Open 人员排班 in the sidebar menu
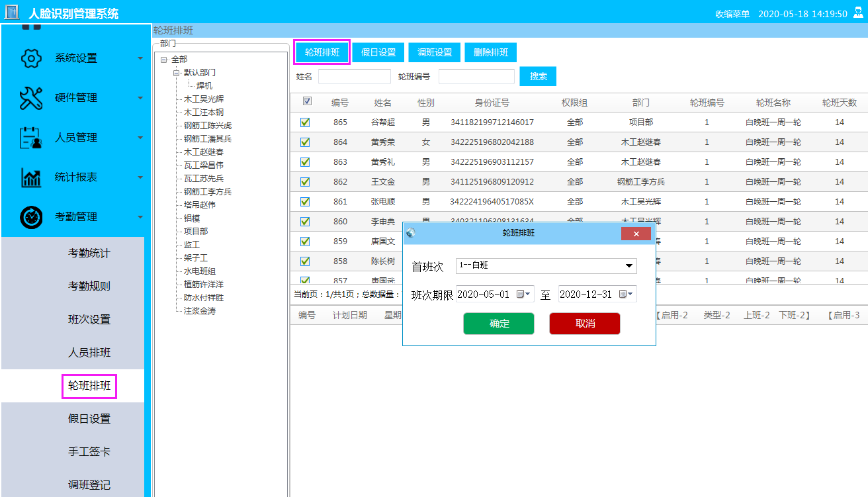This screenshot has height=497, width=868. (89, 353)
